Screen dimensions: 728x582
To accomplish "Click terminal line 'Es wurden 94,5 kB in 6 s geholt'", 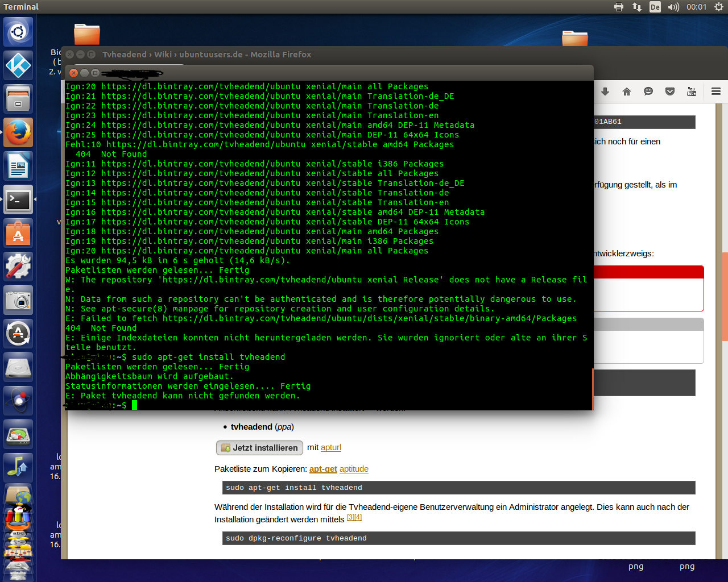I will click(x=177, y=260).
